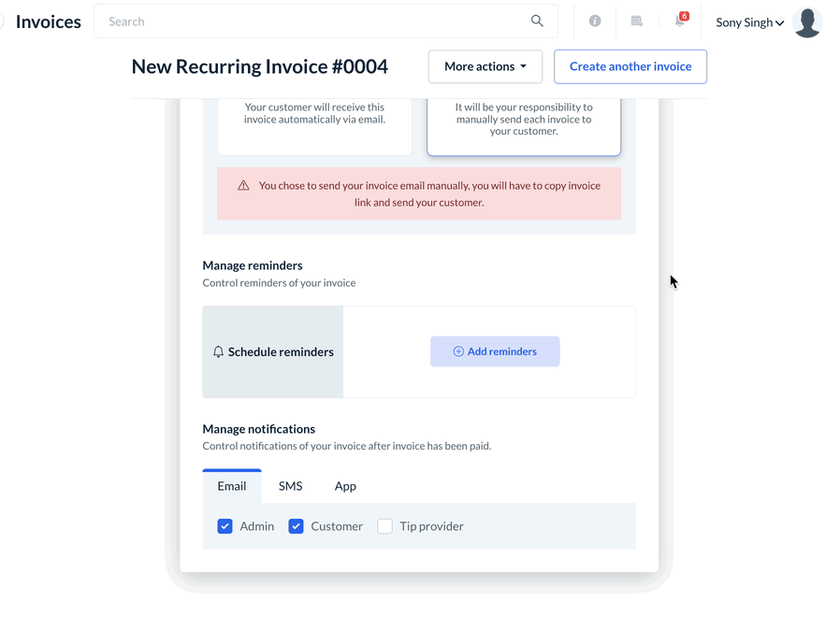Open the Sony Singh account menu
This screenshot has height=630, width=840.
tap(750, 22)
